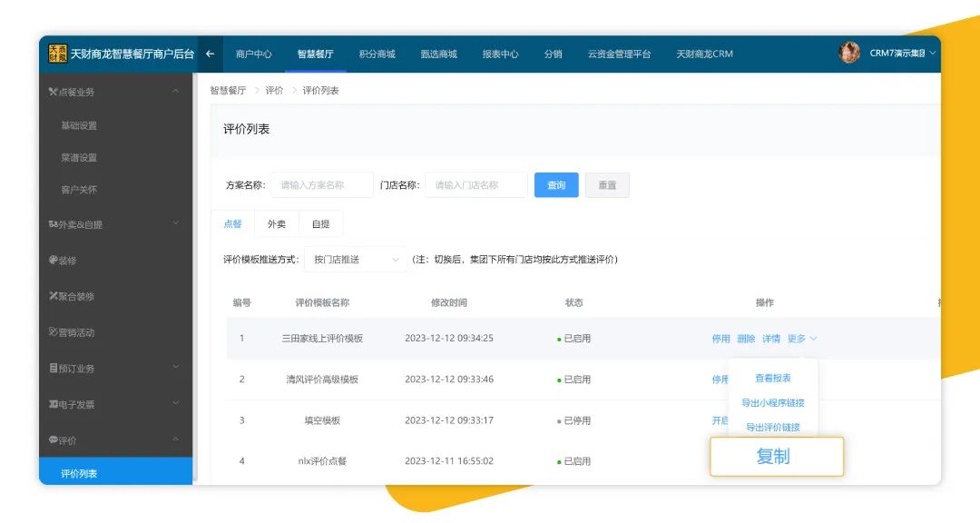Select 智慧餐厅 top navigation tab
This screenshot has height=523, width=980.
pyautogui.click(x=315, y=54)
